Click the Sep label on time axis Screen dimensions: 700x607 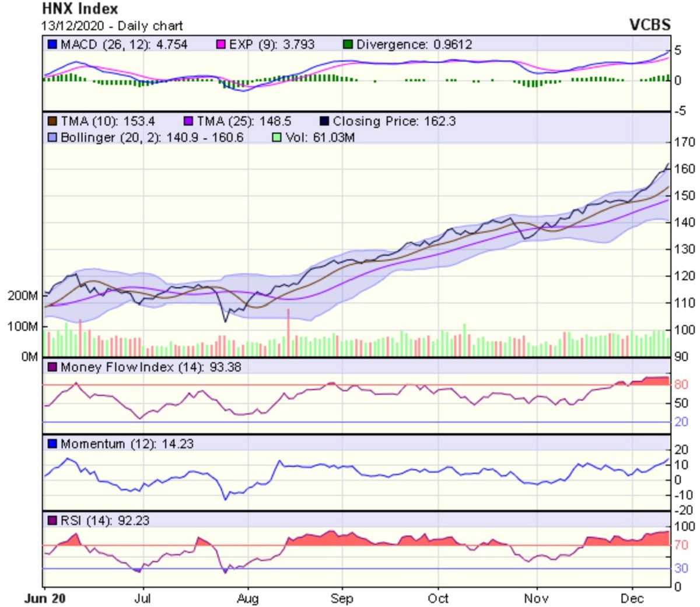pyautogui.click(x=342, y=599)
